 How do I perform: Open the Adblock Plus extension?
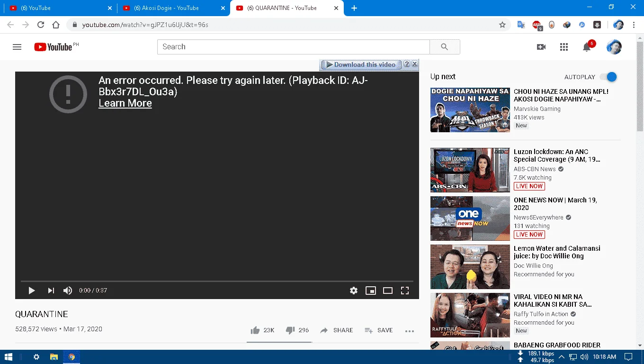[537, 25]
